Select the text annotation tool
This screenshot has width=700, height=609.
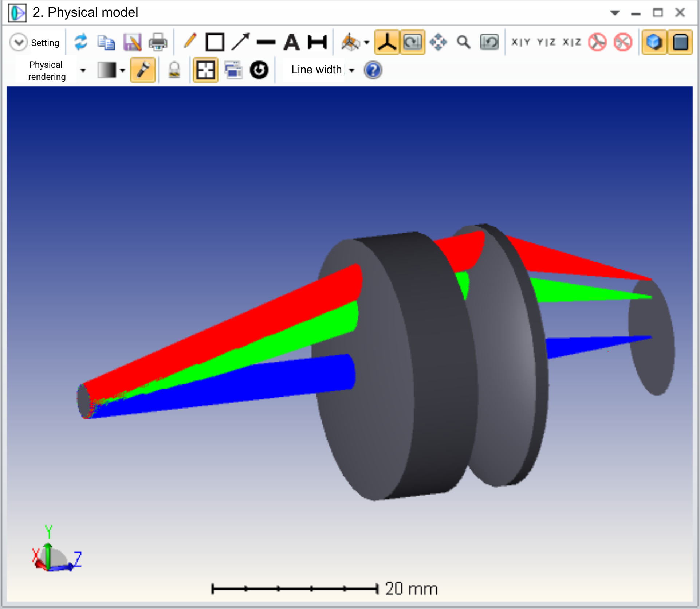coord(291,42)
